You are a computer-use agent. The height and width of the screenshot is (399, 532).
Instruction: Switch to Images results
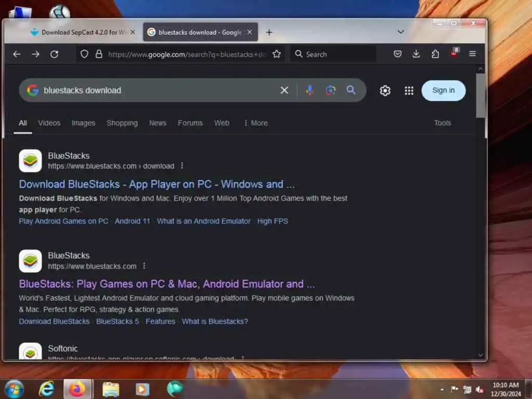click(x=83, y=123)
